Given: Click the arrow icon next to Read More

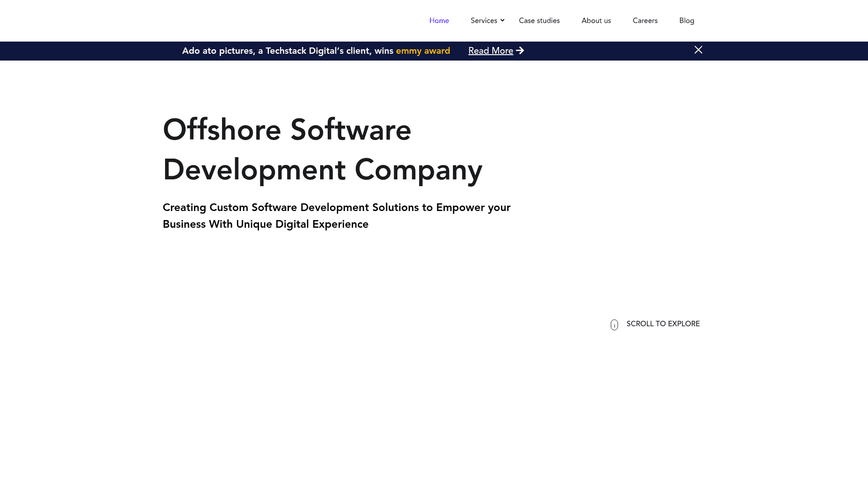Looking at the screenshot, I should point(520,51).
